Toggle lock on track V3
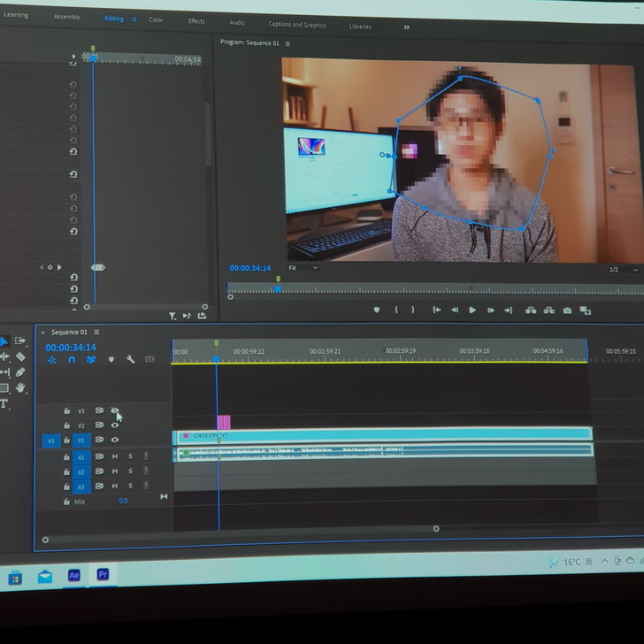This screenshot has width=644, height=644. click(66, 411)
